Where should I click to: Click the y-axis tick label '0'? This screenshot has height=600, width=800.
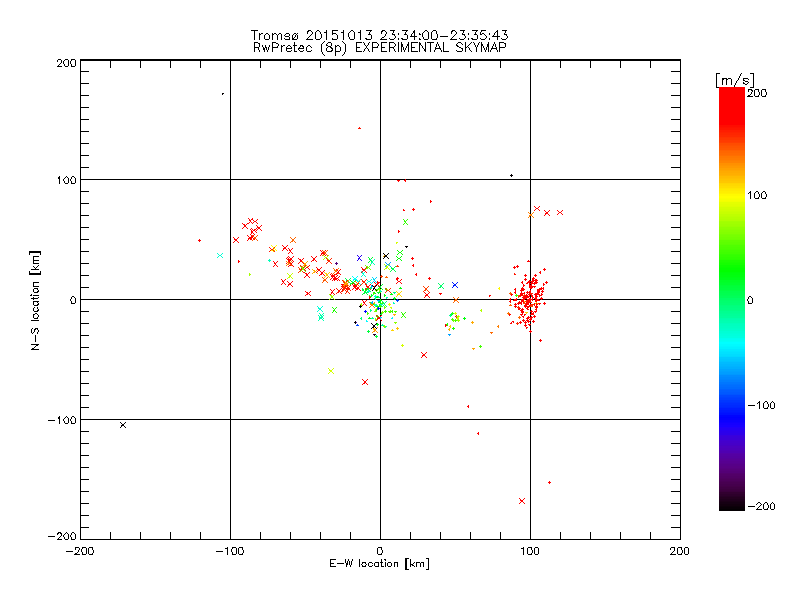(x=73, y=300)
